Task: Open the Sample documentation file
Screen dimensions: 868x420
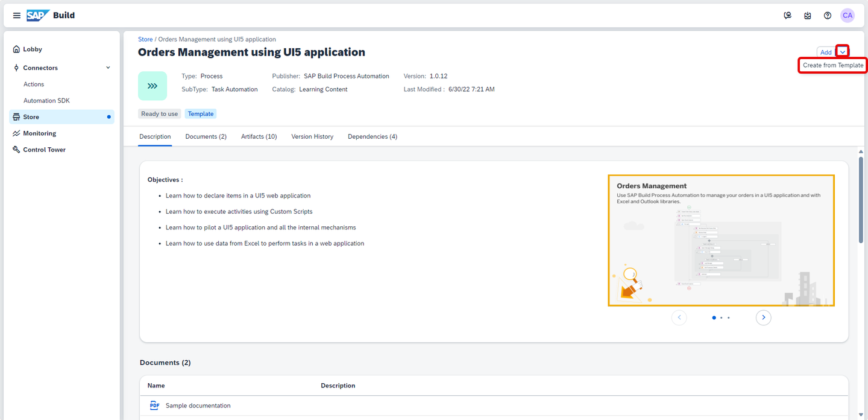Action: pos(198,406)
